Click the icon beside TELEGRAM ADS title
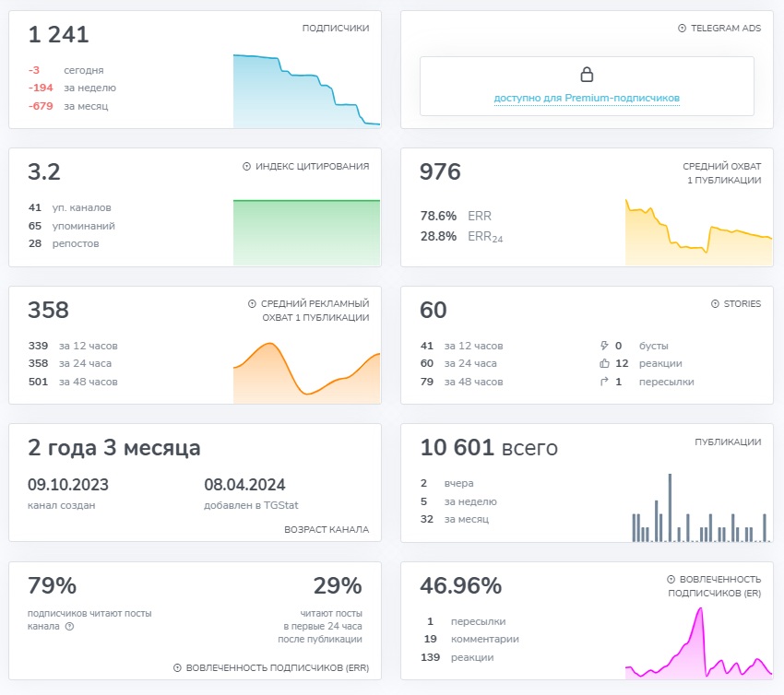The image size is (784, 695). 682,29
